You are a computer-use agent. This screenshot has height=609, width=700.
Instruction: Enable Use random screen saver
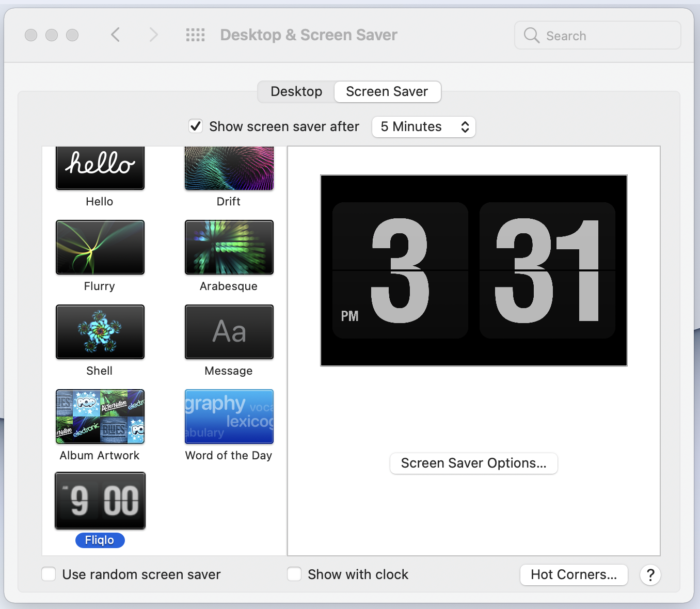point(49,574)
